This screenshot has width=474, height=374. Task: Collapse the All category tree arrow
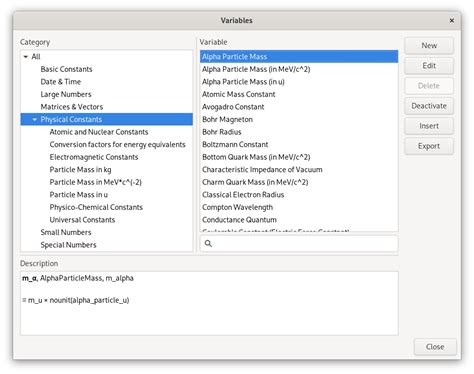(x=26, y=57)
